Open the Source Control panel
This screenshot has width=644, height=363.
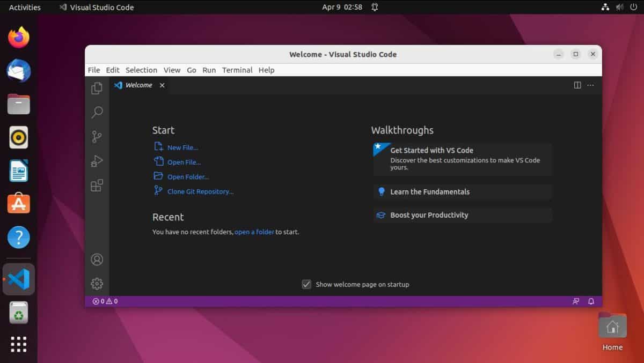click(97, 136)
